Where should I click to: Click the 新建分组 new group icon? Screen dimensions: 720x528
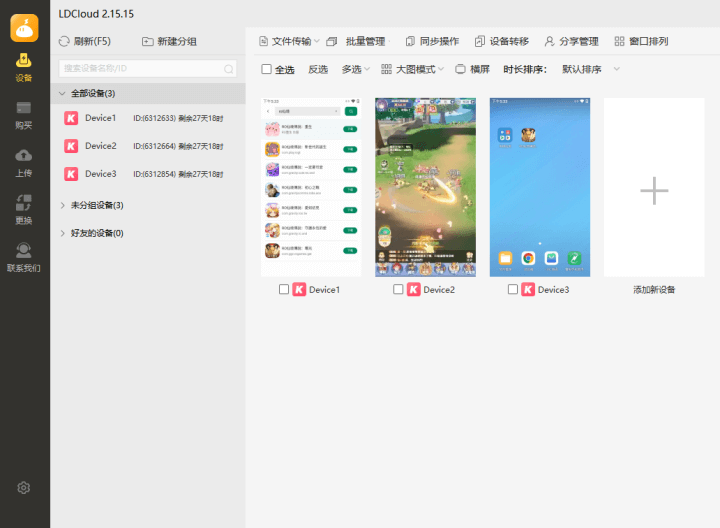(148, 42)
